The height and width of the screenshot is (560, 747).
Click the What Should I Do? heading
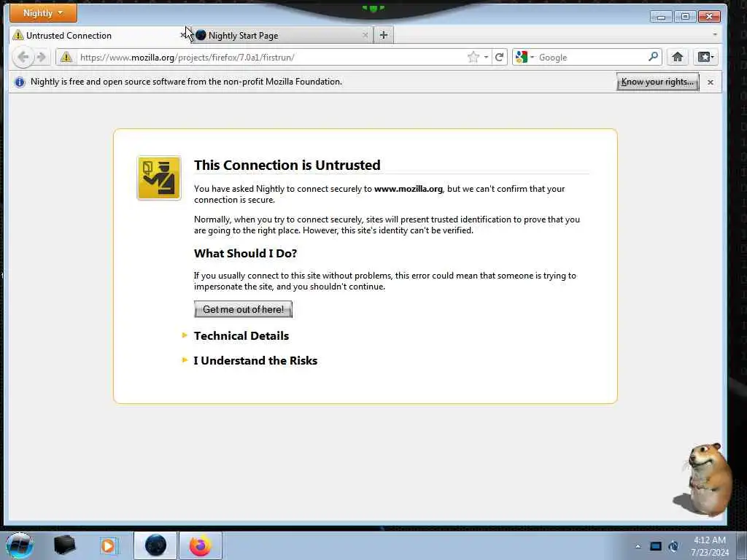click(245, 253)
